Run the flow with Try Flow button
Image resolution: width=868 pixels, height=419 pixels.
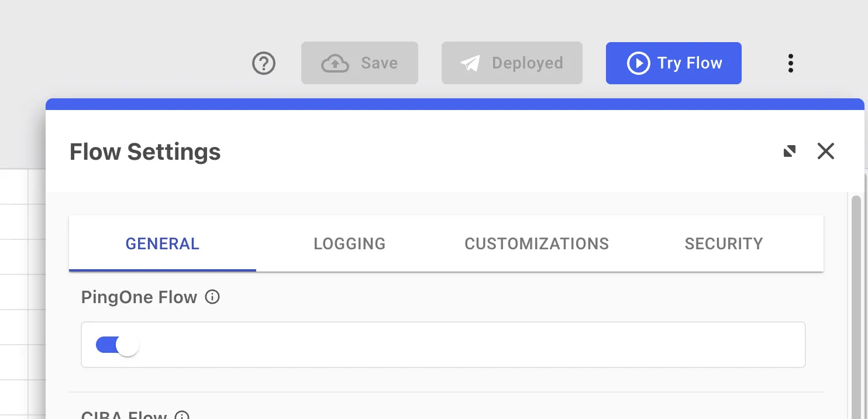674,63
